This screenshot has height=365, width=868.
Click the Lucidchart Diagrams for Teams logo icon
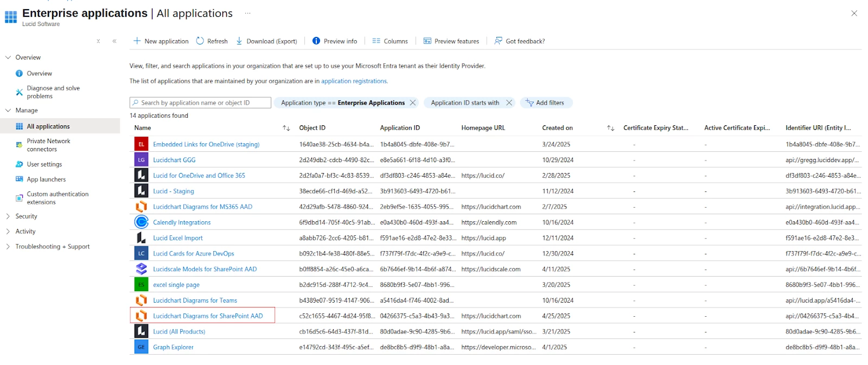pyautogui.click(x=141, y=300)
